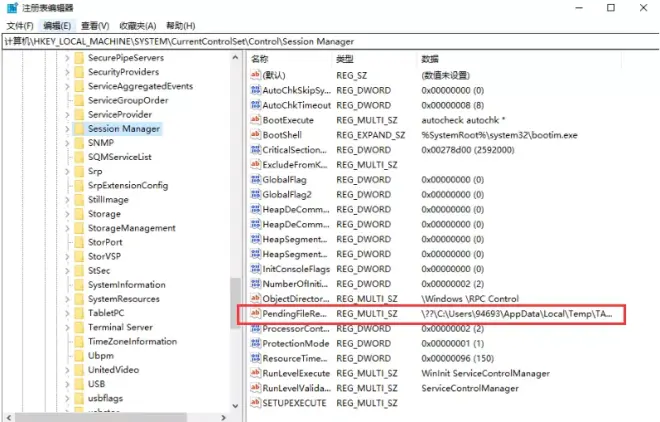Image resolution: width=660 pixels, height=422 pixels.
Task: Select the usbflags key
Action: 105,398
